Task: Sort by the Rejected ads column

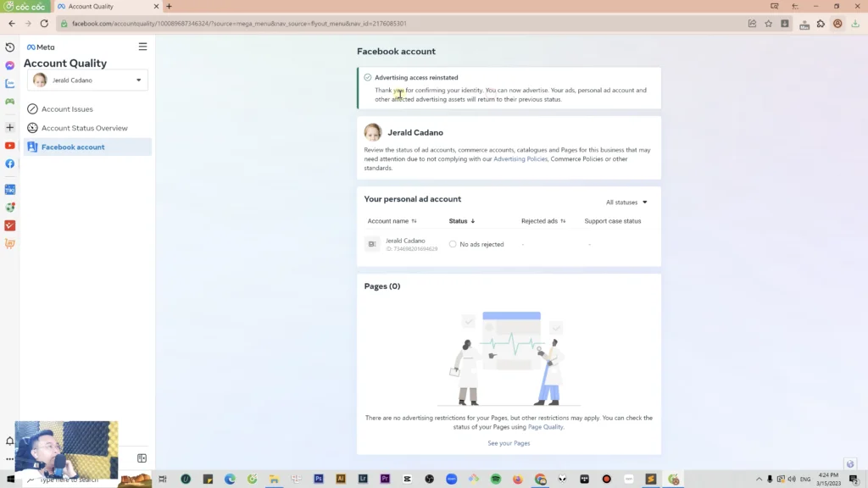Action: [x=543, y=221]
